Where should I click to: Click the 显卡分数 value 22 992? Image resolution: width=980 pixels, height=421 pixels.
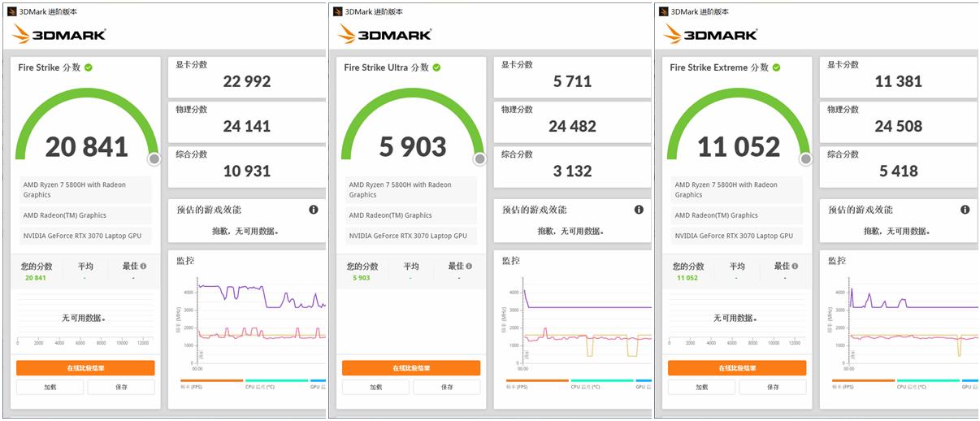coord(247,81)
